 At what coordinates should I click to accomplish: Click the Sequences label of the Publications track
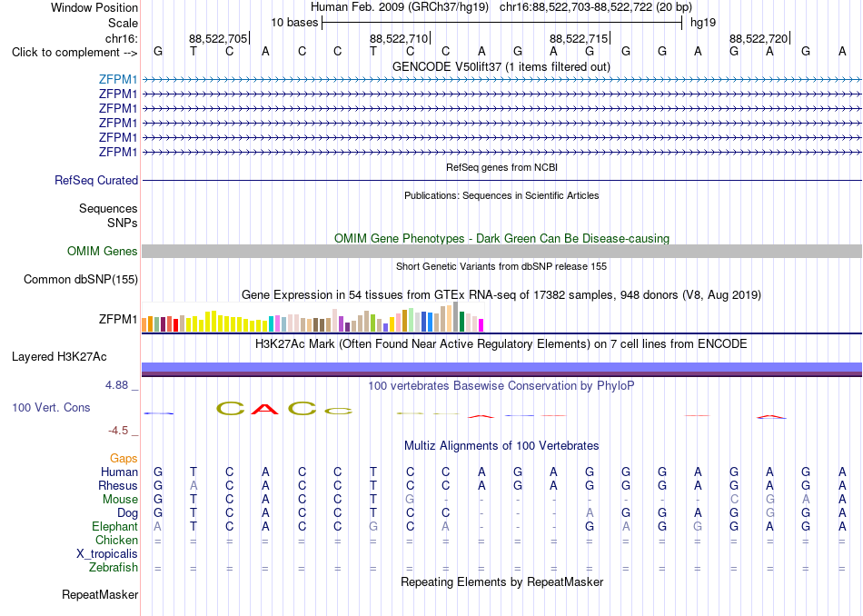(108, 209)
